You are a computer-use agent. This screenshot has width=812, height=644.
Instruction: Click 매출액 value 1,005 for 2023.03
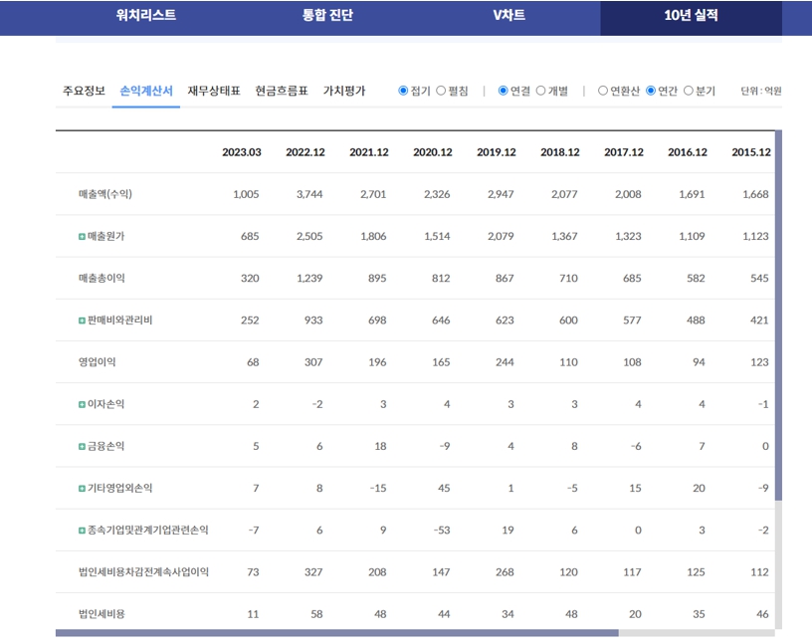click(246, 194)
